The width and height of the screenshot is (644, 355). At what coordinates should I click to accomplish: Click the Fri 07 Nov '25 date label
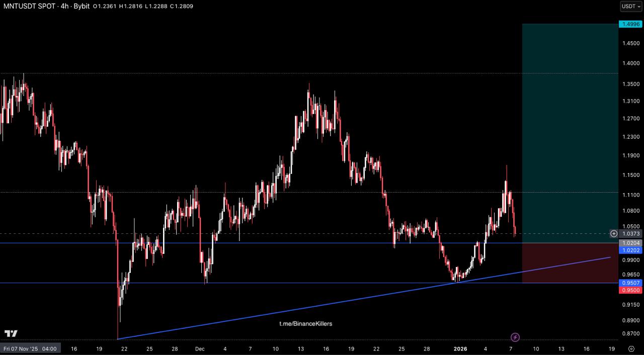coord(30,348)
